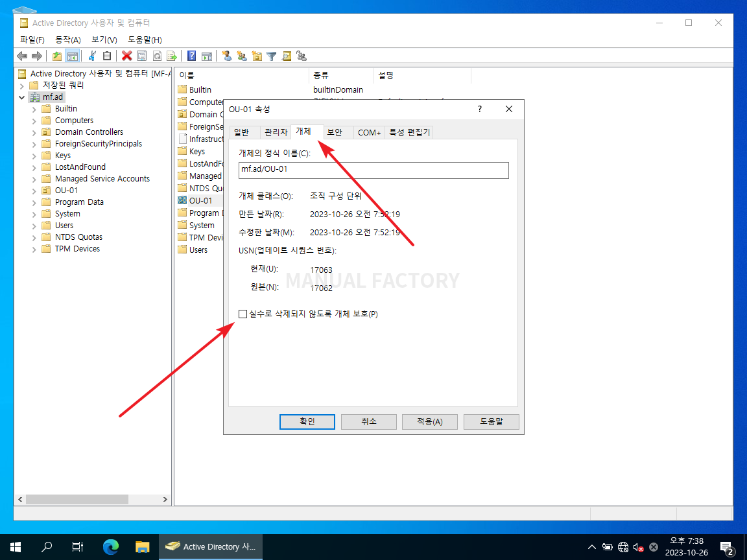
Task: Refresh the view using the toolbar icon
Action: coord(157,56)
